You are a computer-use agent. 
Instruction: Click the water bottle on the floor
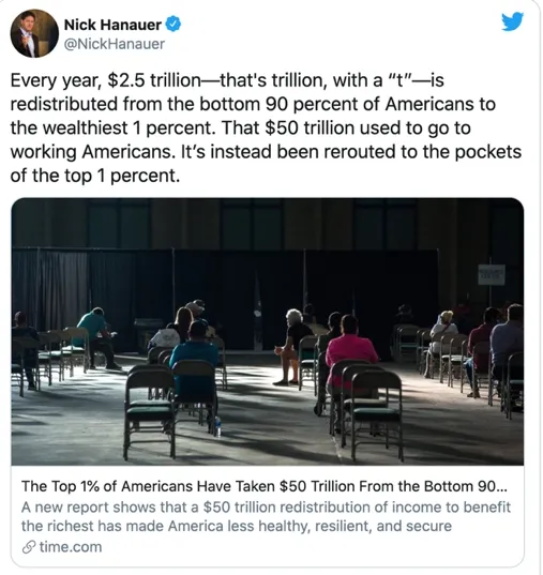click(x=217, y=426)
